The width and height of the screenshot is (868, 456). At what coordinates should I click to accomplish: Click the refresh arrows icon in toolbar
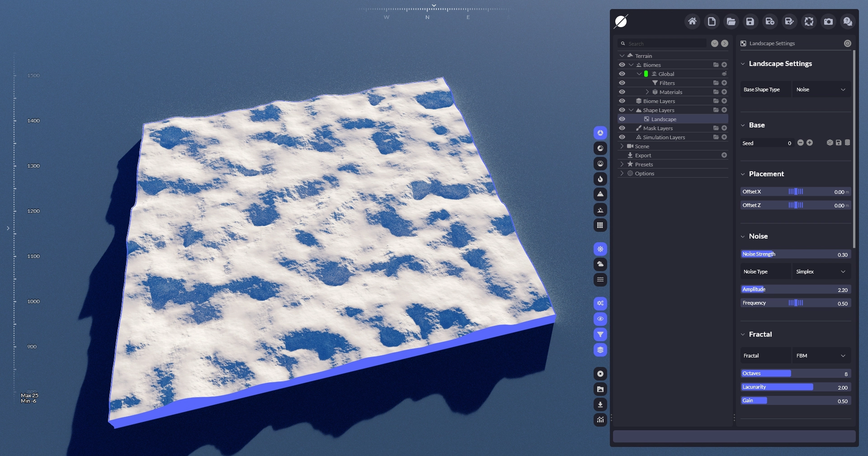click(809, 21)
